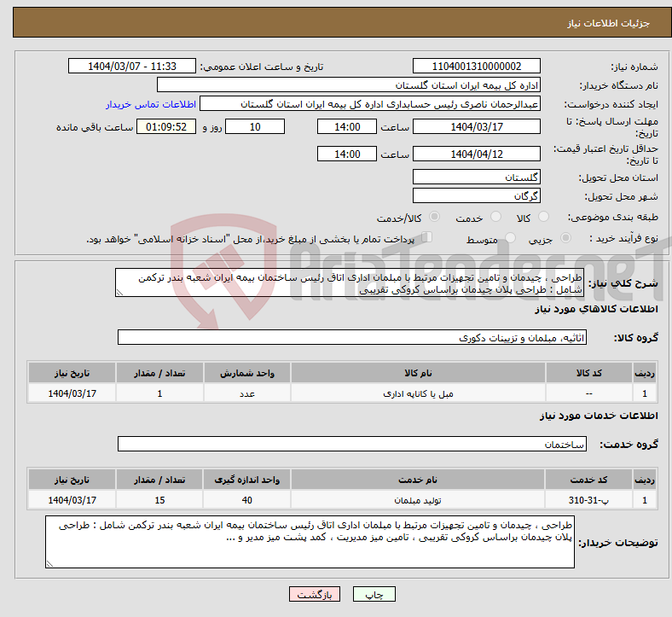The height and width of the screenshot is (617, 672).
Task: Click the شماره نیاز field 1104001310000002
Action: [476, 67]
